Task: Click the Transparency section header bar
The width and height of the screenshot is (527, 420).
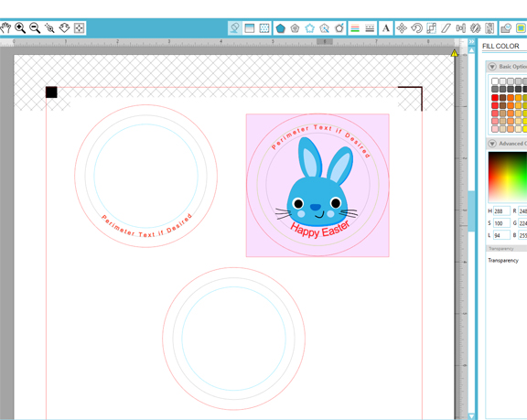Action: tap(507, 249)
